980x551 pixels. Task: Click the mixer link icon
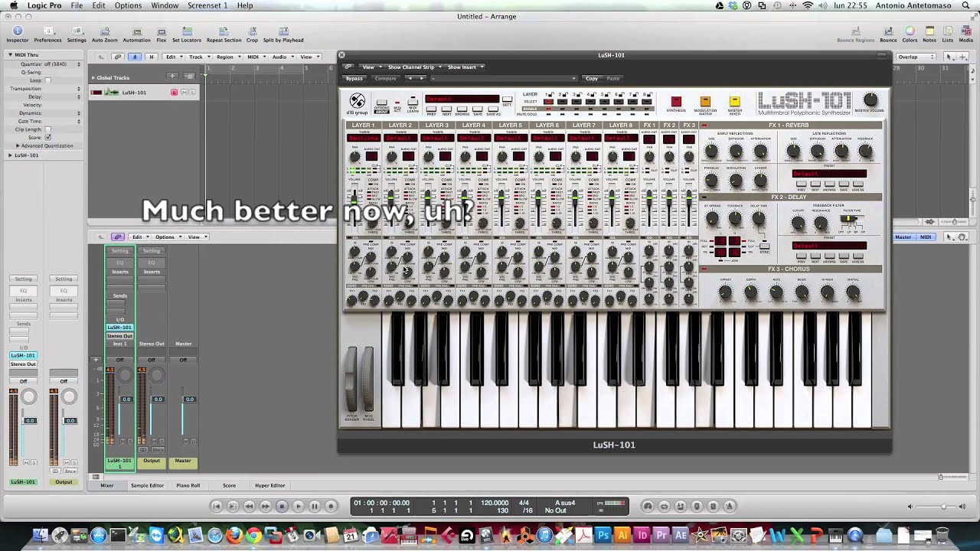[x=117, y=237]
